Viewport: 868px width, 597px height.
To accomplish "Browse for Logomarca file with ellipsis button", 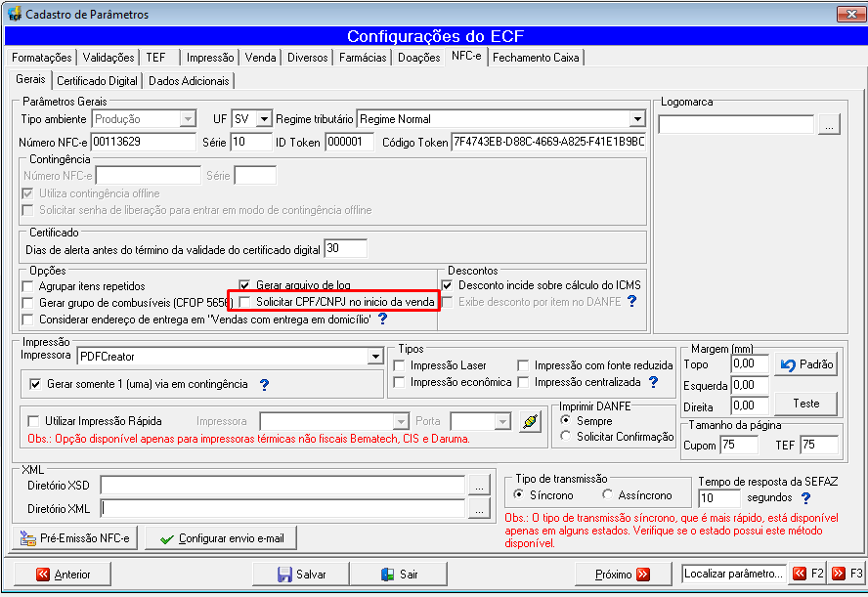I will 829,124.
